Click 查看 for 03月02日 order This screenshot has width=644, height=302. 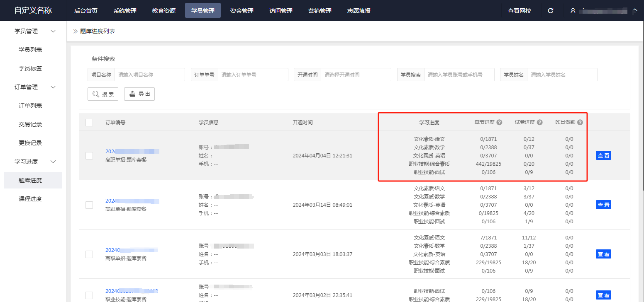tap(603, 295)
